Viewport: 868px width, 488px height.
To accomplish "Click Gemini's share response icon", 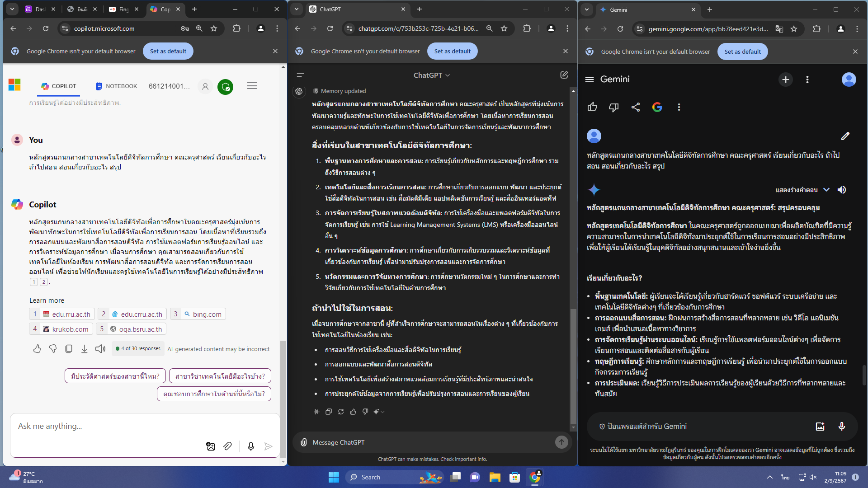I will (636, 107).
